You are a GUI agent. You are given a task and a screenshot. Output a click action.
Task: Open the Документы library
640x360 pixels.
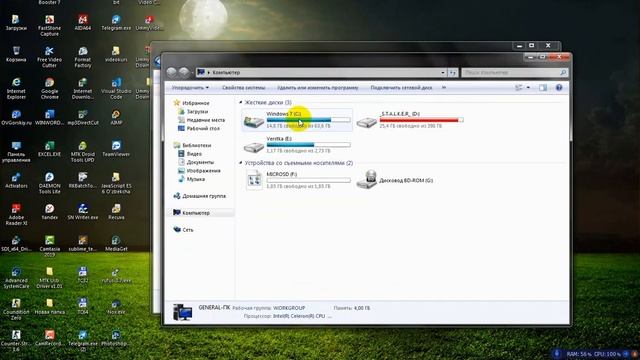(x=200, y=162)
